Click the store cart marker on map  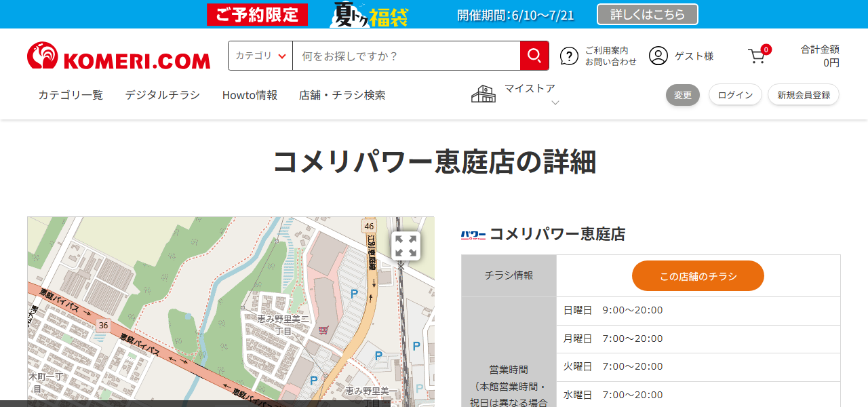coord(324,330)
